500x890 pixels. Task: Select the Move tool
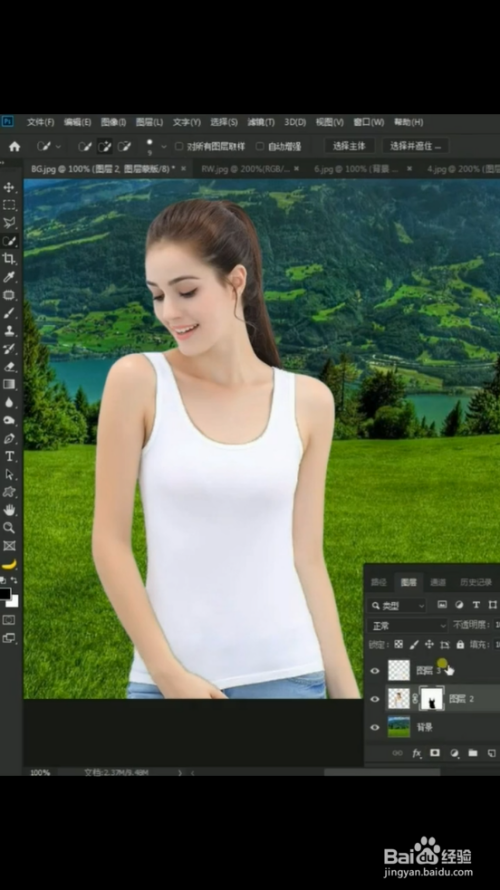[9, 187]
